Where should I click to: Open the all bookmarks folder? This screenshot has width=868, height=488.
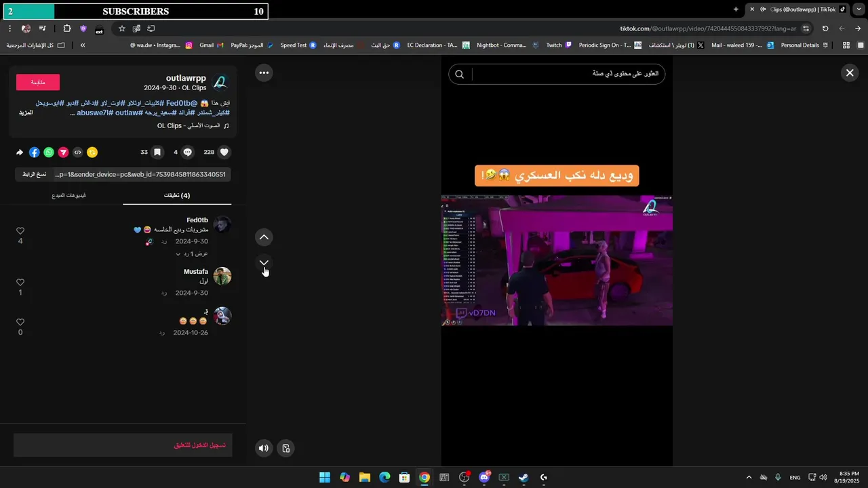(35, 45)
